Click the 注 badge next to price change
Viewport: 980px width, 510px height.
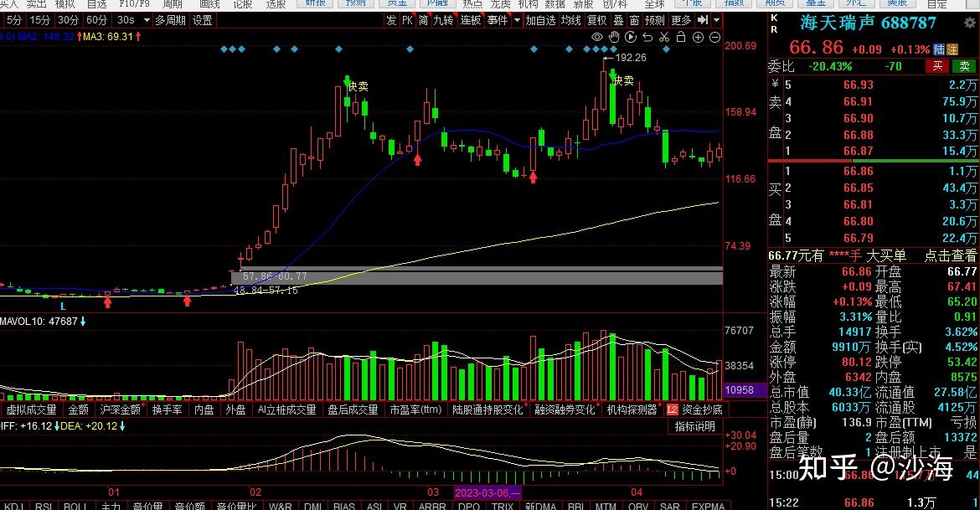pos(952,49)
